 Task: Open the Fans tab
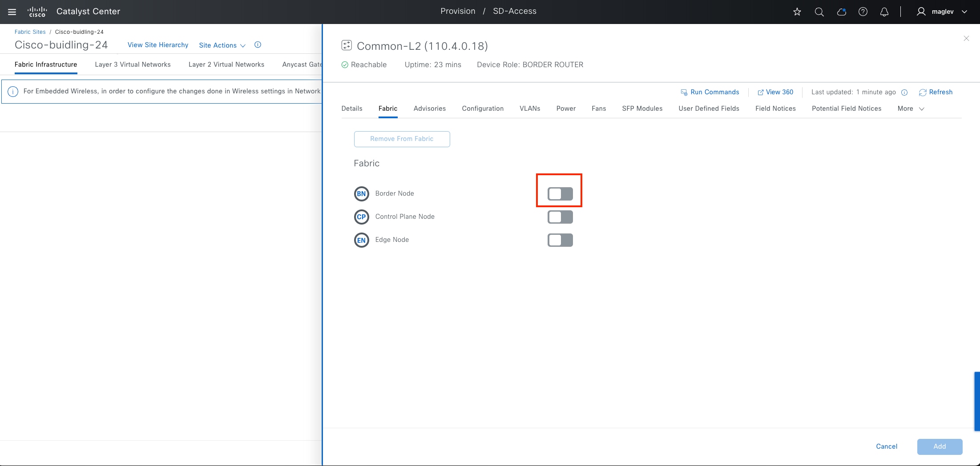599,108
